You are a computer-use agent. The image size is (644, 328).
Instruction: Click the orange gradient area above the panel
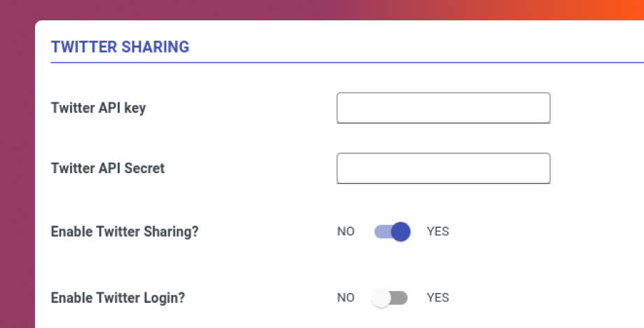(x=560, y=10)
